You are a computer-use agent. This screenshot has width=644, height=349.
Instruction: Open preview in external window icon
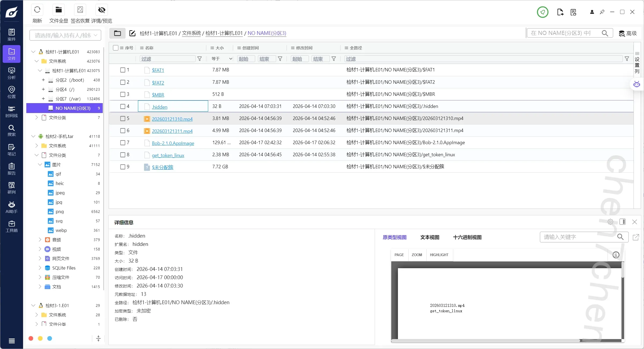[x=636, y=237]
